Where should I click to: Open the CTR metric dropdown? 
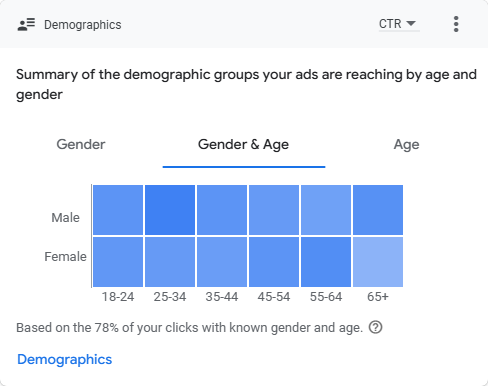pos(399,24)
